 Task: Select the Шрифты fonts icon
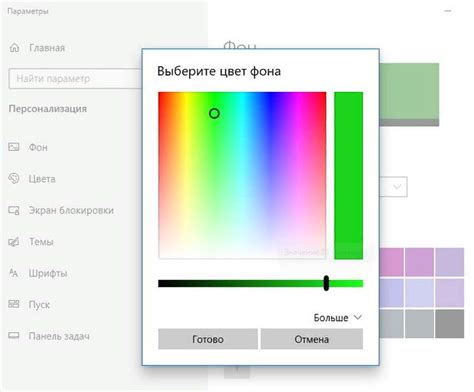13,273
